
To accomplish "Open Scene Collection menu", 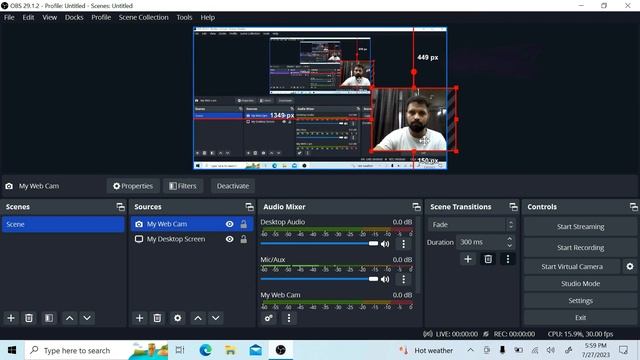I will point(144,17).
